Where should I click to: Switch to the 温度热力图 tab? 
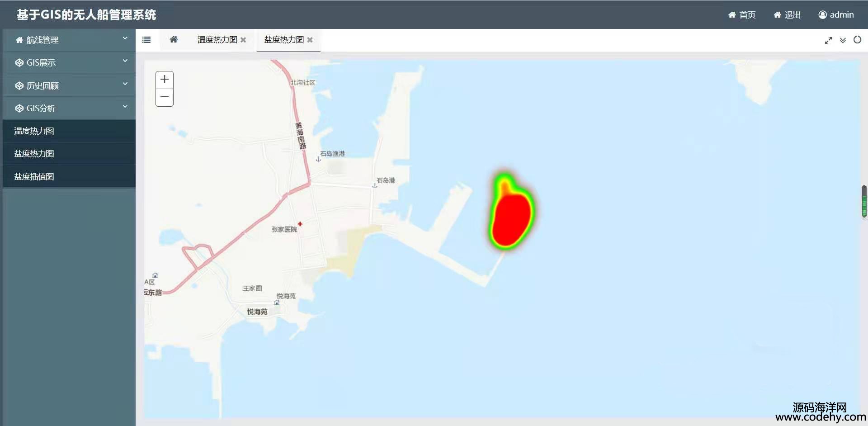(x=217, y=40)
